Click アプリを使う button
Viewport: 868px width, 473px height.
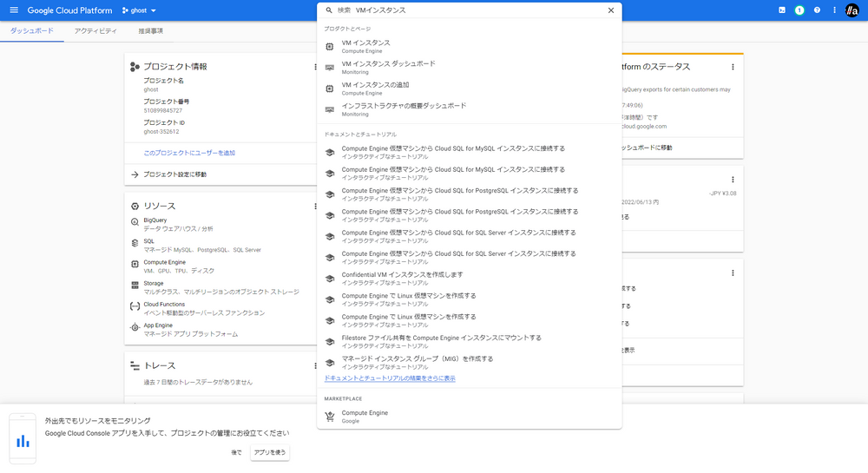pyautogui.click(x=270, y=452)
